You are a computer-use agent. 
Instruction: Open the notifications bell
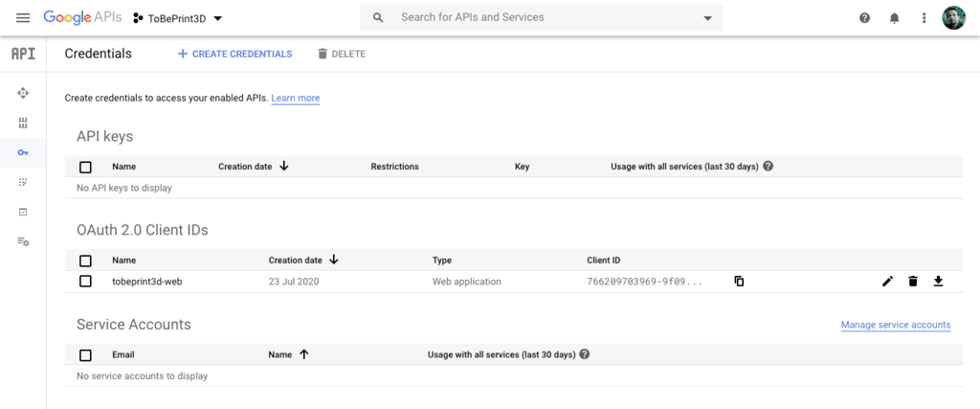[x=894, y=18]
